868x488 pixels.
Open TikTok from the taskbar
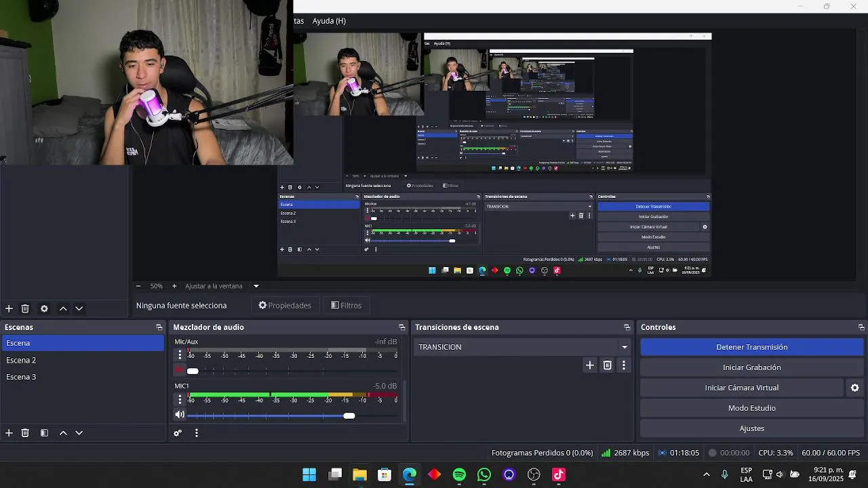[x=559, y=474]
